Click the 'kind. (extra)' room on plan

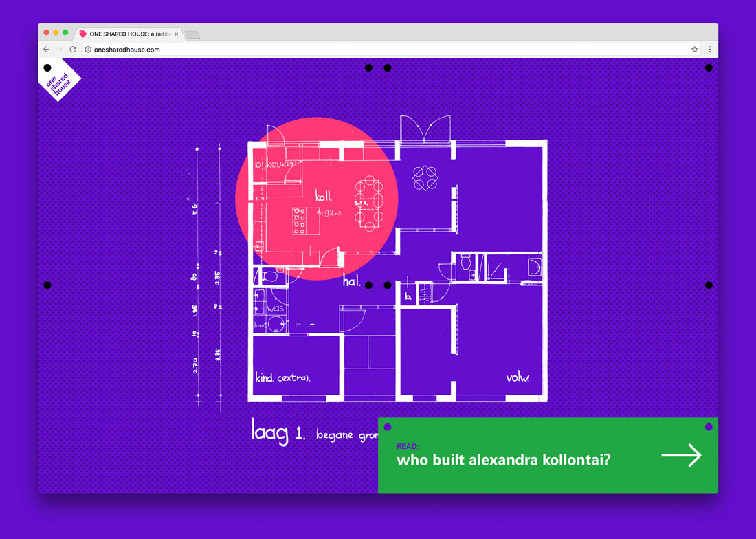[x=283, y=377]
